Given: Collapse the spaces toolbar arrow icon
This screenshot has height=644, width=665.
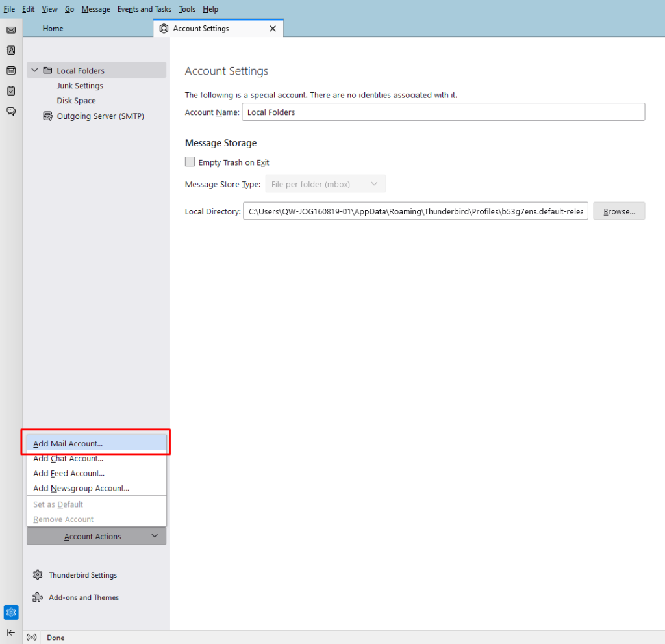Looking at the screenshot, I should 11,632.
